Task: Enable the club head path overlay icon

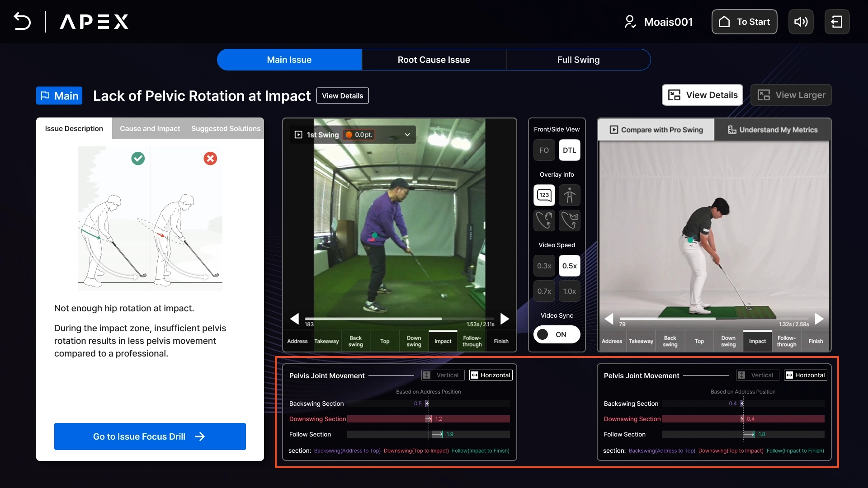Action: click(x=569, y=221)
